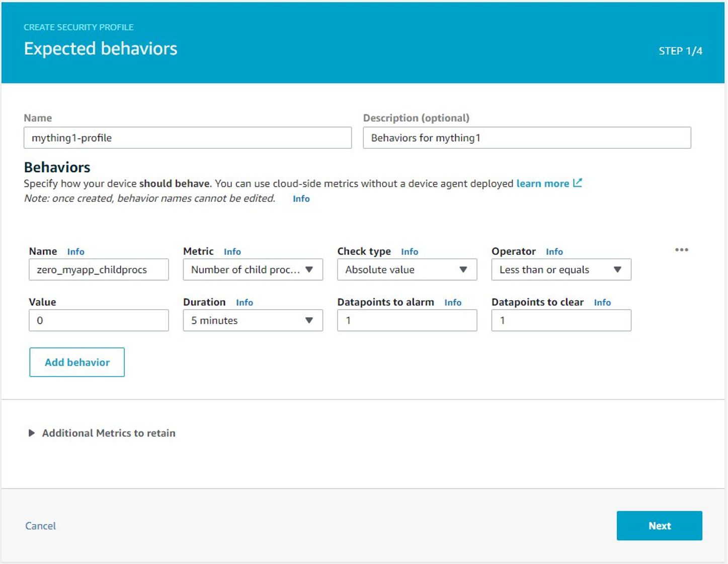The width and height of the screenshot is (728, 564).
Task: Click Info next to Metric label
Action: [x=232, y=252]
